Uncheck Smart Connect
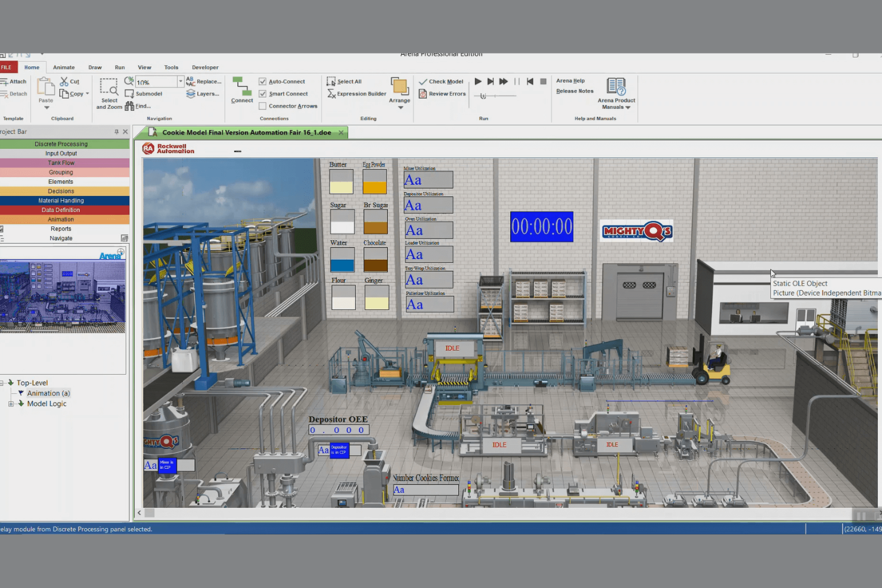The width and height of the screenshot is (882, 588). (x=263, y=94)
